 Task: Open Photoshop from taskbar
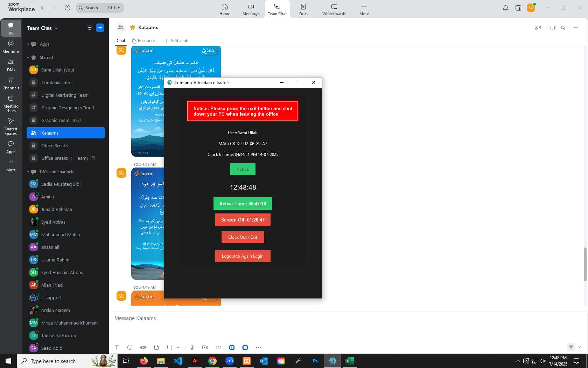pyautogui.click(x=315, y=361)
